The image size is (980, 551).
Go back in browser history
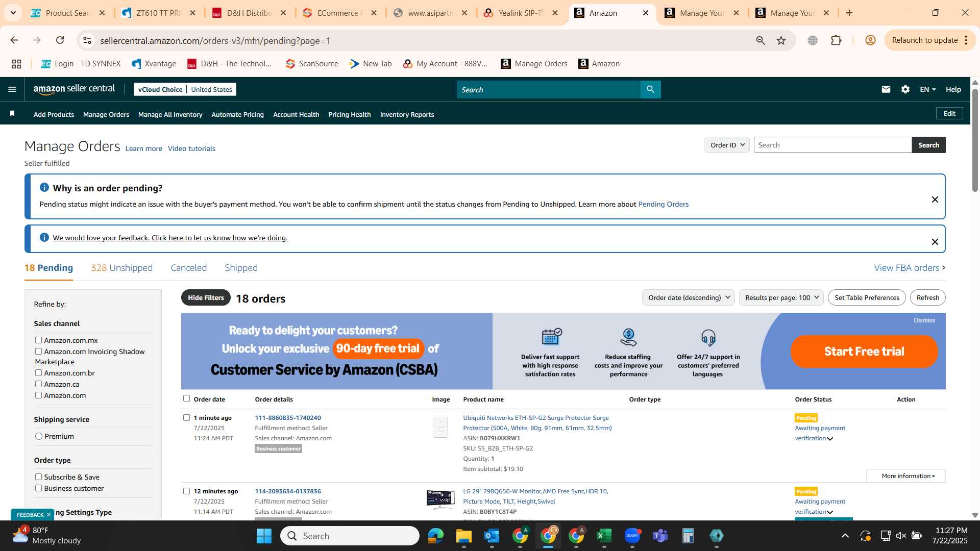pyautogui.click(x=14, y=40)
